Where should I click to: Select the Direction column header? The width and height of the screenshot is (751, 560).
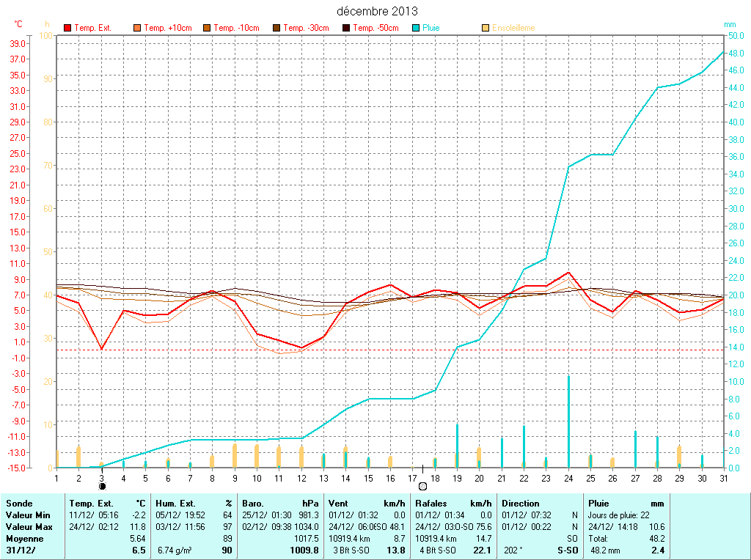point(521,504)
